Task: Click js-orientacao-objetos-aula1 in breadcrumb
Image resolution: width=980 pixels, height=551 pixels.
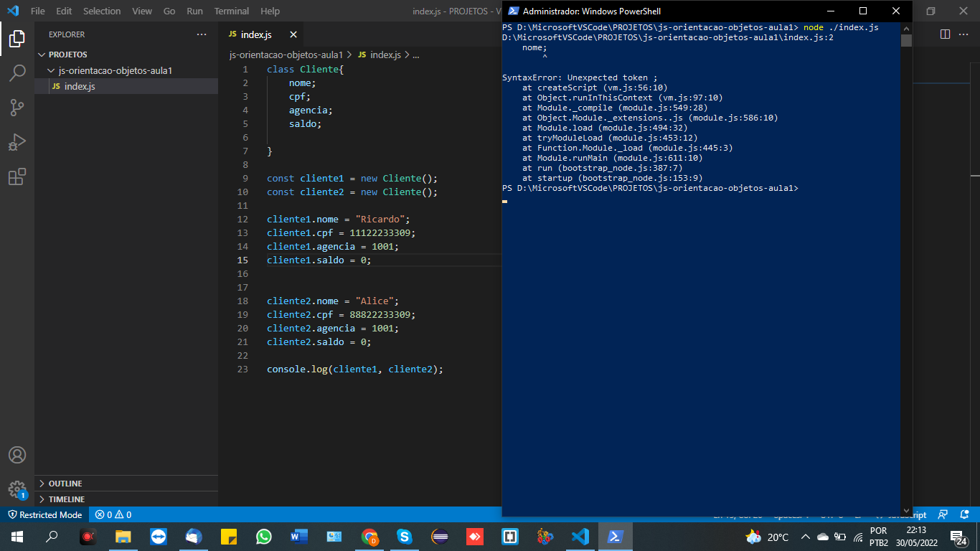Action: (x=286, y=55)
